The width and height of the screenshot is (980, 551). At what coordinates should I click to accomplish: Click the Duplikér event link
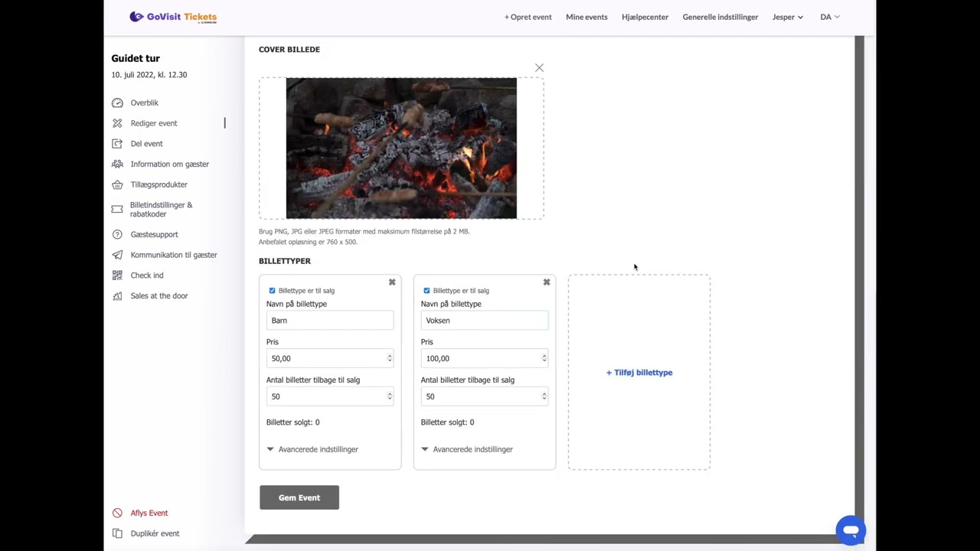pos(155,533)
